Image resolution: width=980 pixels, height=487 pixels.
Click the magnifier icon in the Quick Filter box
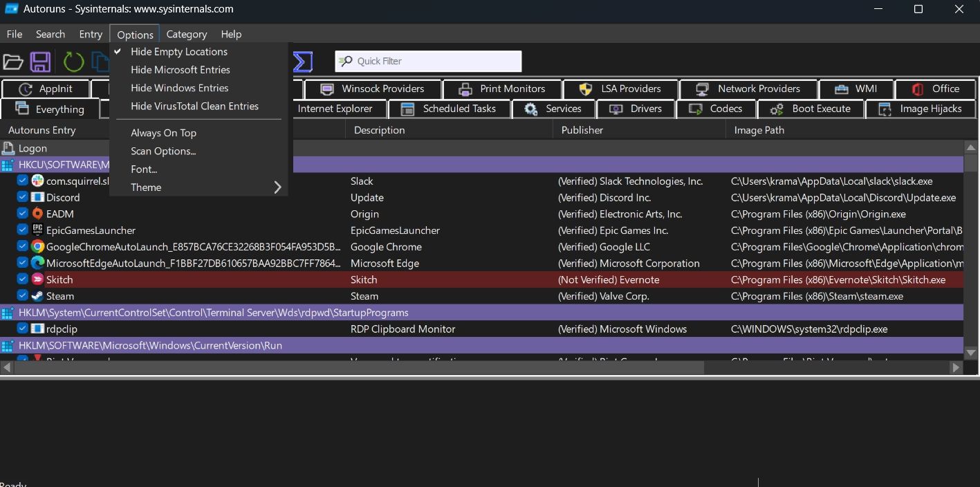pyautogui.click(x=345, y=61)
